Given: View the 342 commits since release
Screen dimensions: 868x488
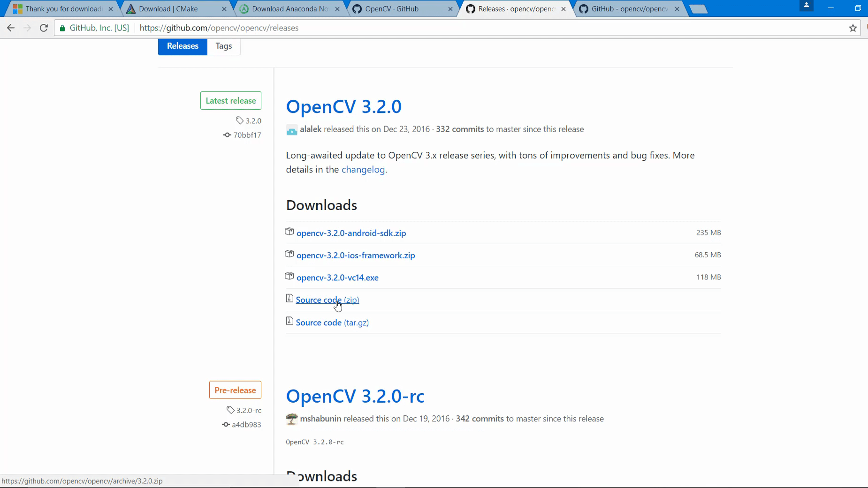Looking at the screenshot, I should tap(480, 419).
